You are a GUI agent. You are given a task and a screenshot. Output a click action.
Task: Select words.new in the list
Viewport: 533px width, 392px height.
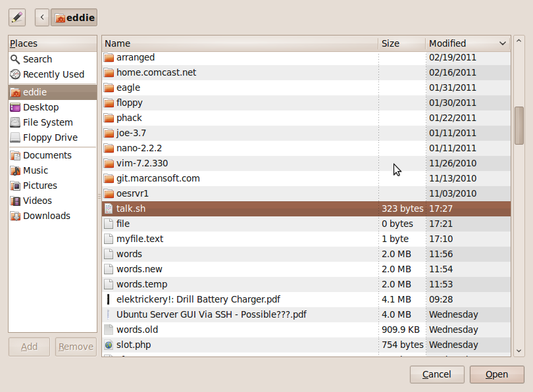coord(306,269)
